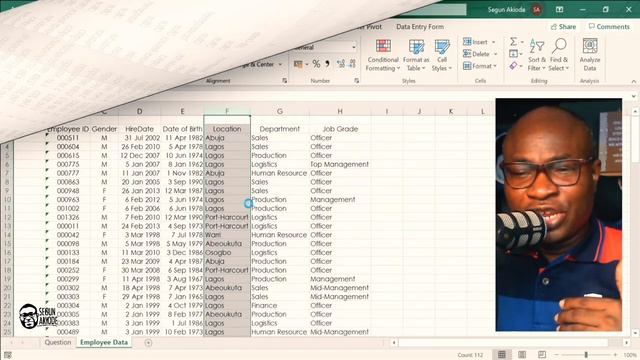640x360 pixels.
Task: Click the Insert cells button
Action: point(476,42)
